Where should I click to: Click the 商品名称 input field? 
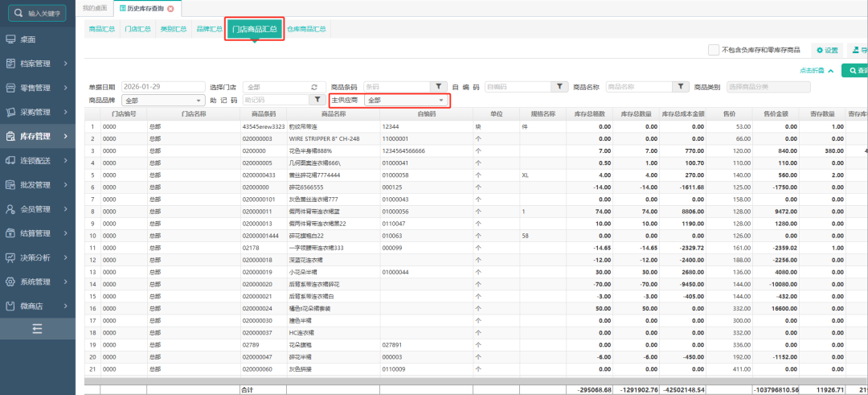tap(639, 87)
